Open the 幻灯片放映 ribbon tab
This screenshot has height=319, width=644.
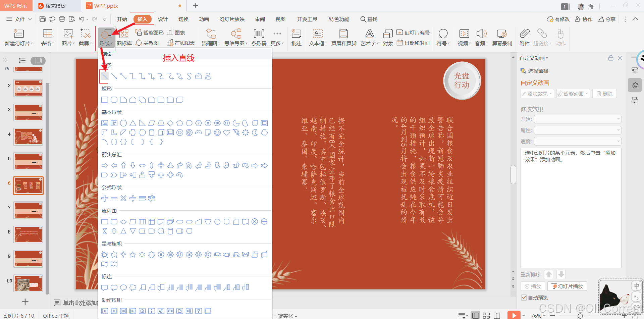tap(232, 19)
